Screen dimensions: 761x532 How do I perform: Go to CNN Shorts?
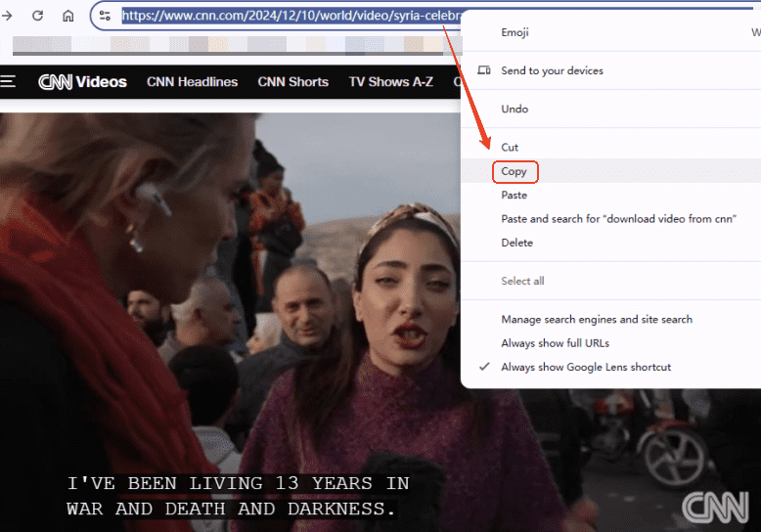[x=292, y=82]
